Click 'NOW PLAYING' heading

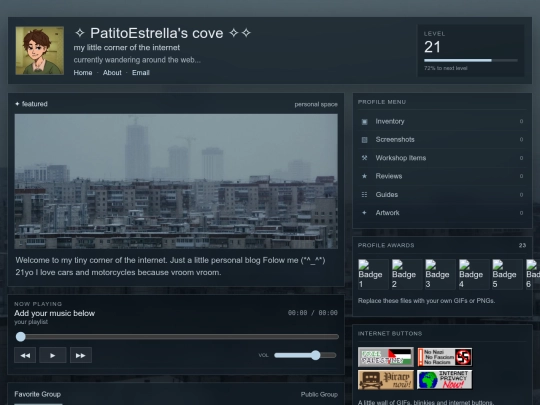click(38, 304)
